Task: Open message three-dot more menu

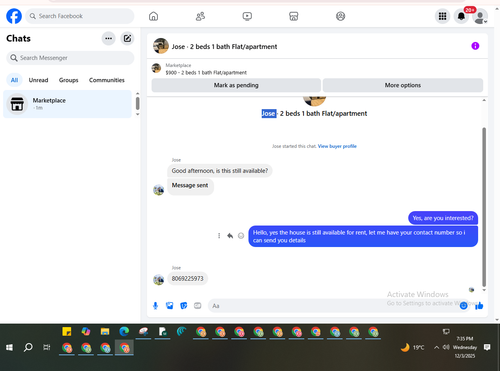Action: pyautogui.click(x=219, y=236)
